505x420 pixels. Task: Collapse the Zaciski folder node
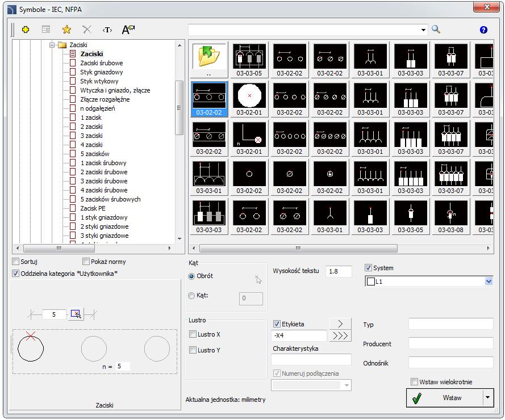52,45
